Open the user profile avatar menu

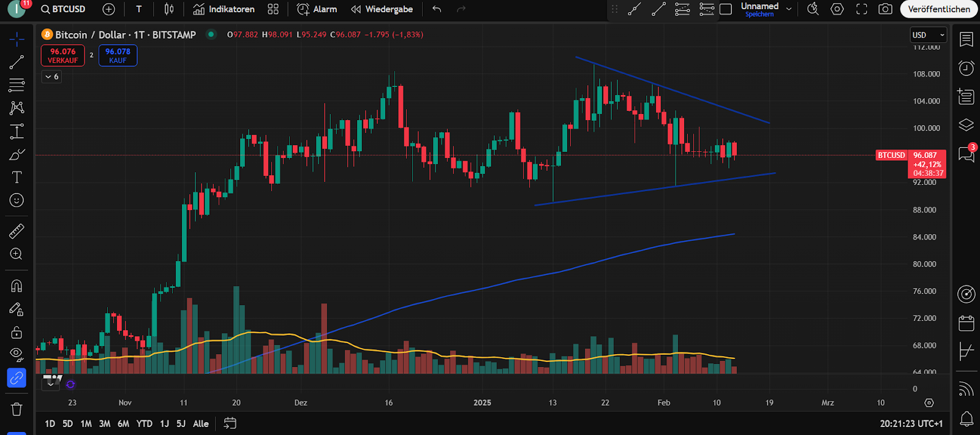[x=17, y=9]
